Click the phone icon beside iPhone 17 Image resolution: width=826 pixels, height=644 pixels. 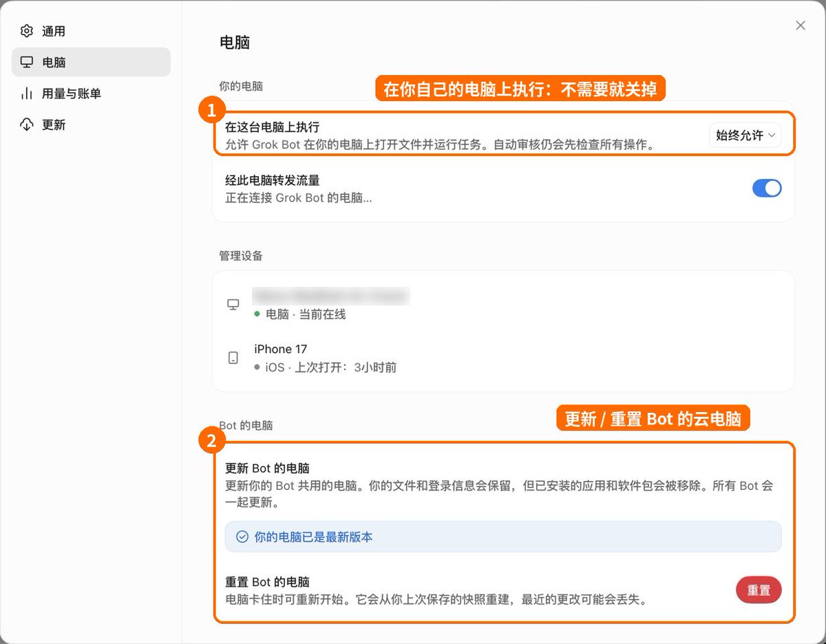(x=233, y=358)
